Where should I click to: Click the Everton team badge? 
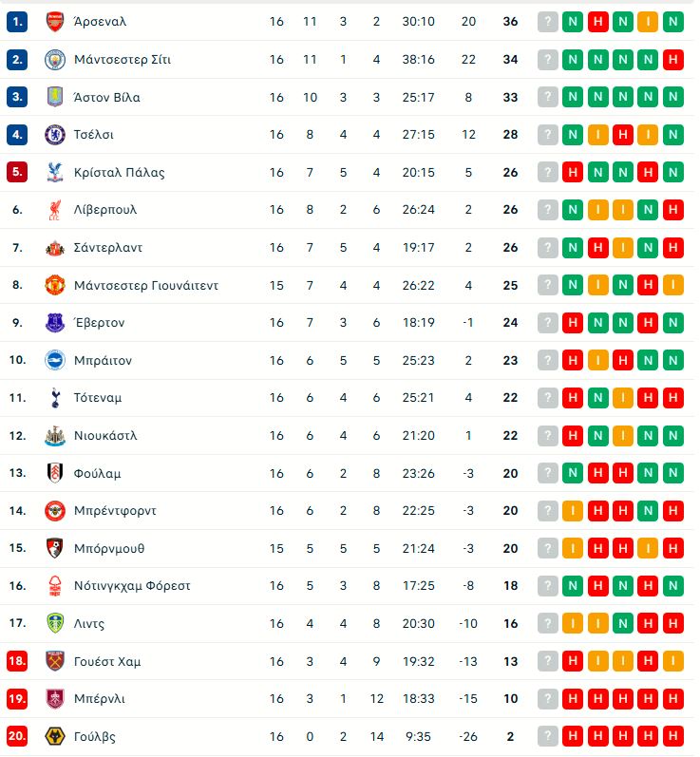(x=55, y=323)
